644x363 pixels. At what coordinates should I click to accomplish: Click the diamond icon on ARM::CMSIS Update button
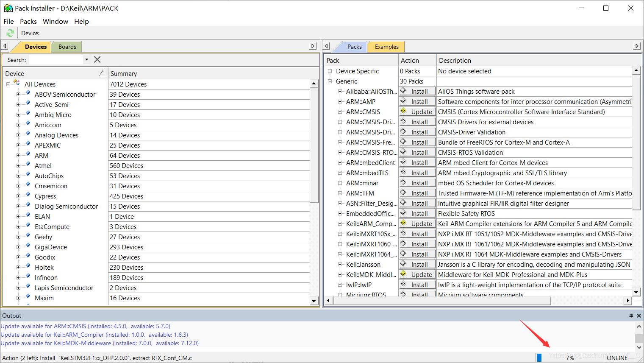(403, 111)
